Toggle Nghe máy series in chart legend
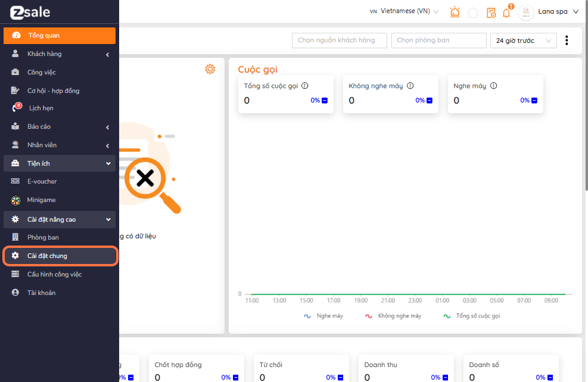 click(323, 316)
